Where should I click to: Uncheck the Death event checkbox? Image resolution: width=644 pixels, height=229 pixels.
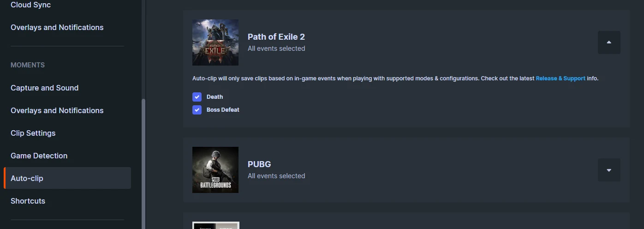point(197,97)
